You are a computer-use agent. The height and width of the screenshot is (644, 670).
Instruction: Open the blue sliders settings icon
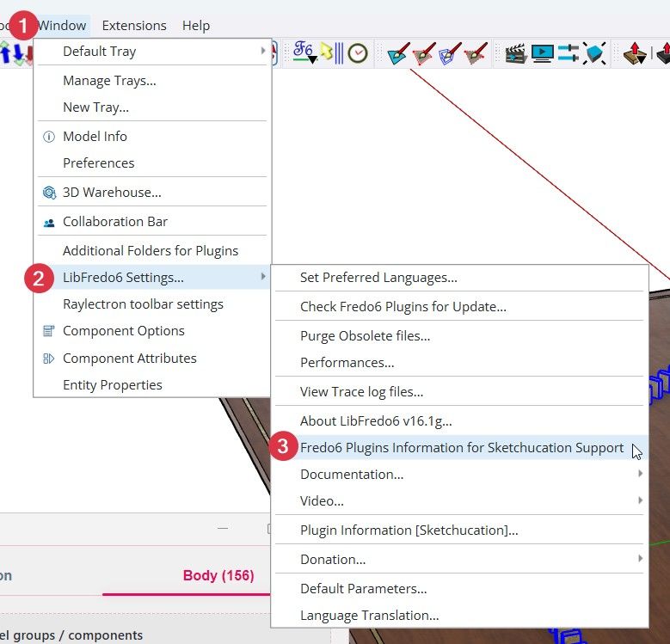[569, 53]
